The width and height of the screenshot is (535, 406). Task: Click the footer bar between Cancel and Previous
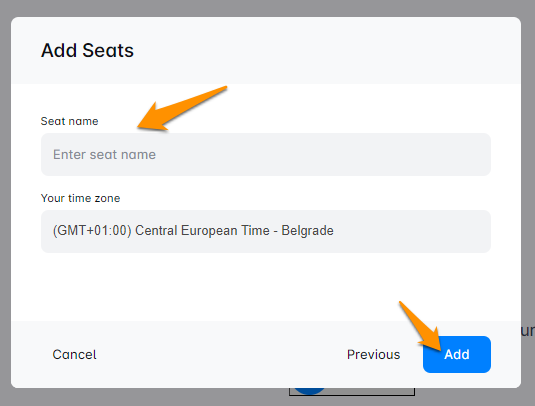(222, 354)
